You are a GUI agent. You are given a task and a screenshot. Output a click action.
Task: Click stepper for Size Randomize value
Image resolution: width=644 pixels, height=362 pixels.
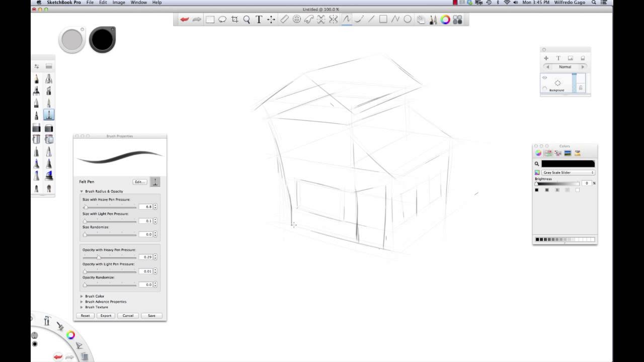[155, 234]
